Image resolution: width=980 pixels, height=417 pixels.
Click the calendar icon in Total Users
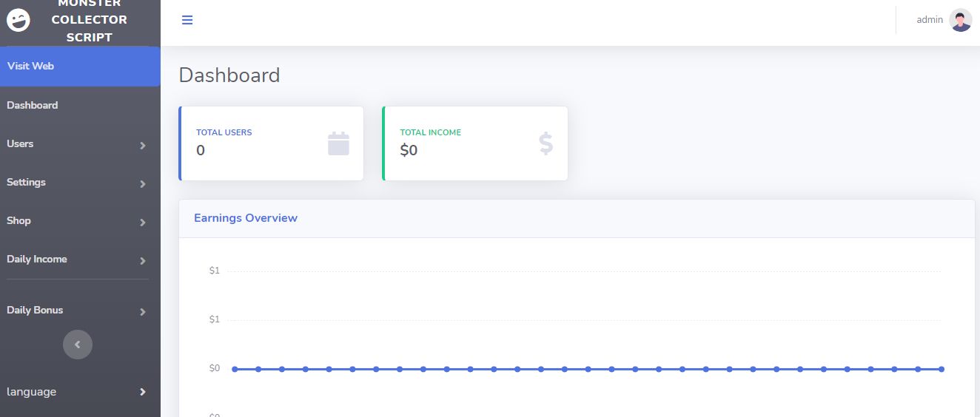click(x=338, y=143)
